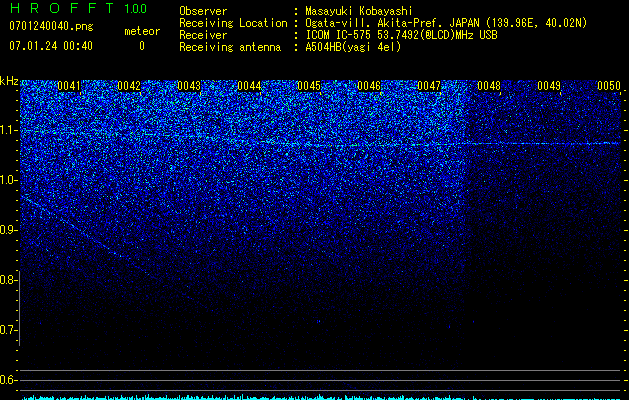Click the 0048 time marker
Viewport: 629px width, 400px height.
(x=489, y=86)
